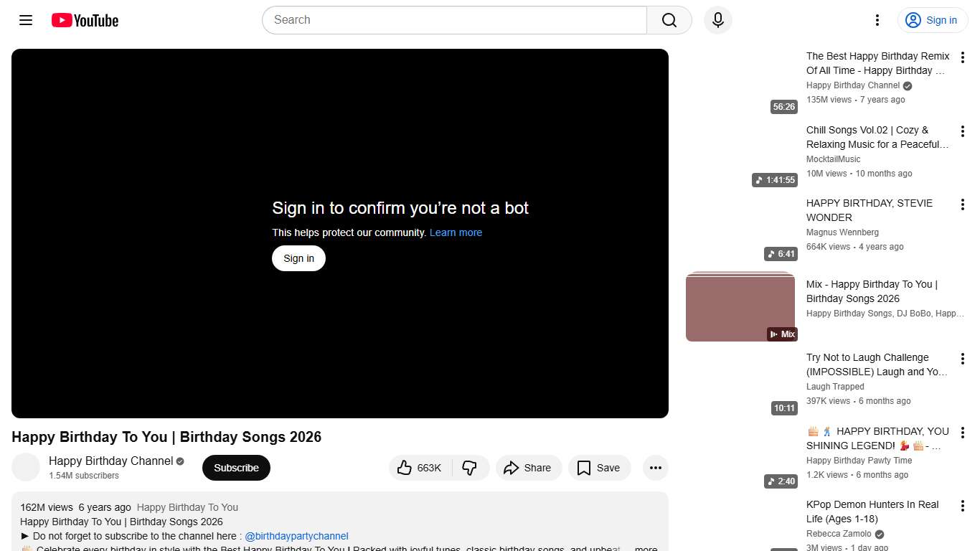
Task: Click Sign in button in player
Action: tap(298, 258)
